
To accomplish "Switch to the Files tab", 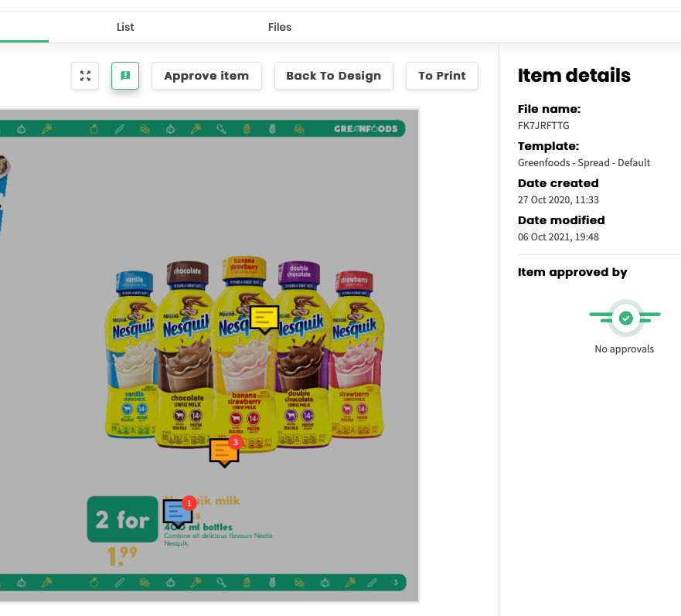I will coord(280,27).
